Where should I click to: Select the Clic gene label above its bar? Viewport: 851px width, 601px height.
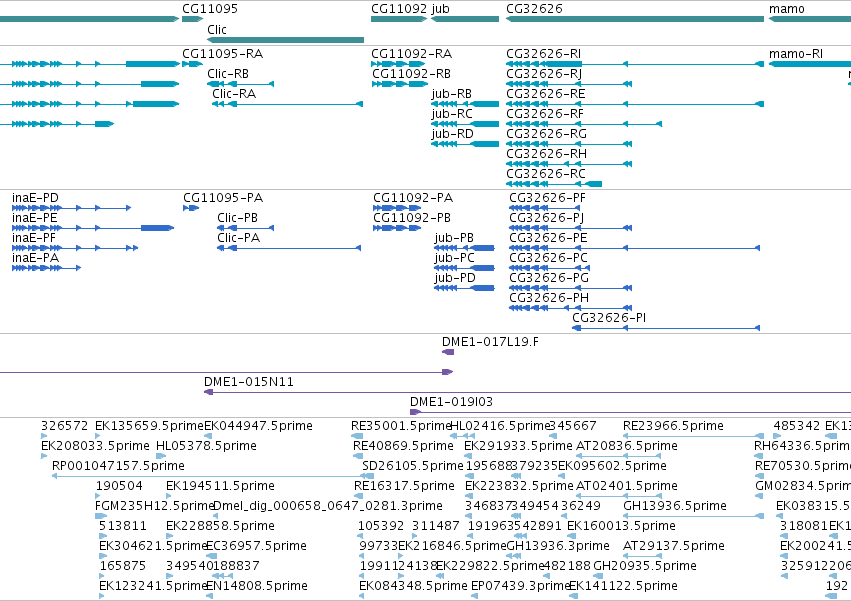[217, 29]
